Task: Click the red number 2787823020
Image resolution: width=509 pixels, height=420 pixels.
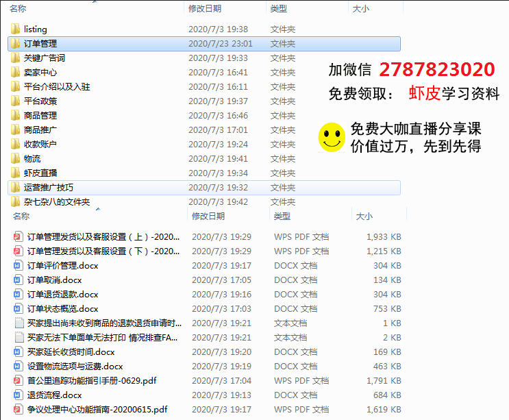Action: [437, 69]
